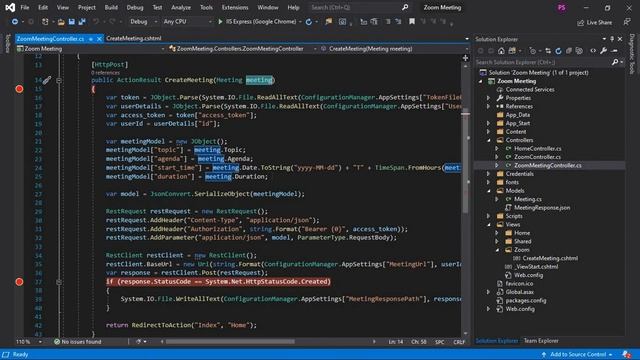The image size is (640, 360).
Task: Toggle auto-hide pin on Solution Explorer
Action: pos(612,39)
